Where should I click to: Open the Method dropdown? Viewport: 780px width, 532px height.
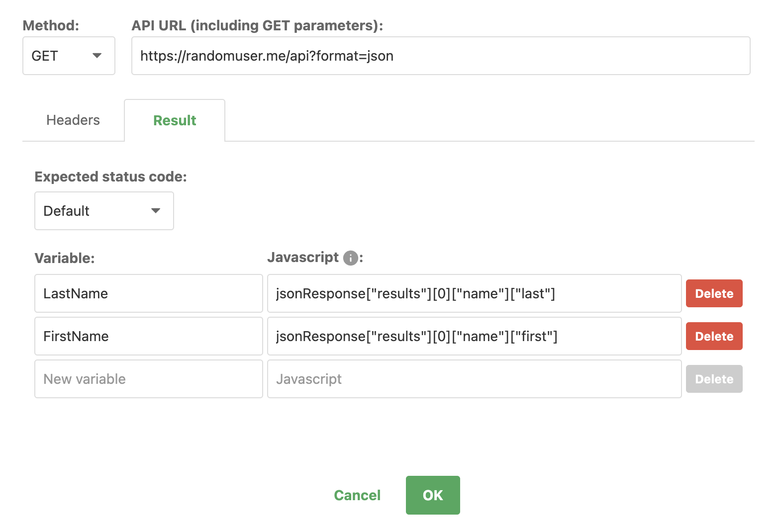click(69, 56)
